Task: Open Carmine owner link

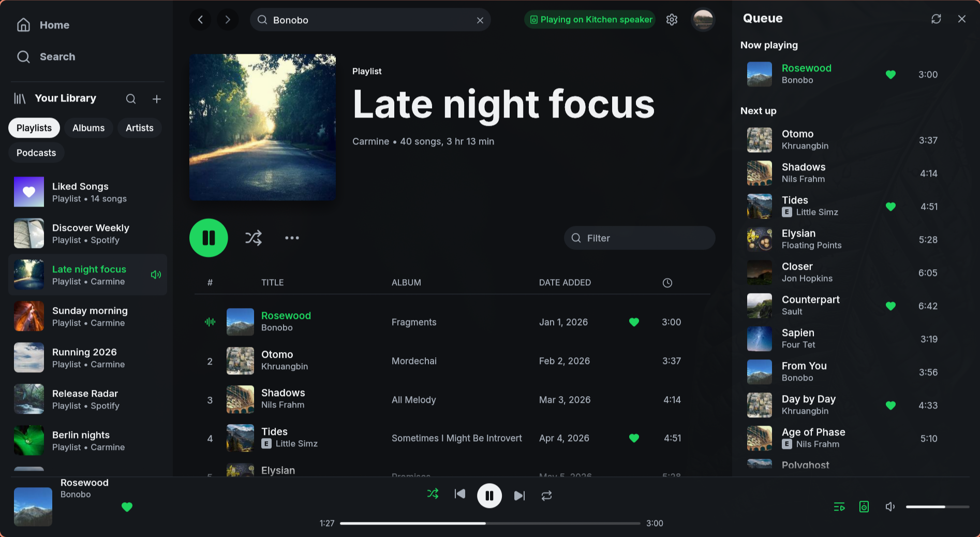Action: click(370, 141)
